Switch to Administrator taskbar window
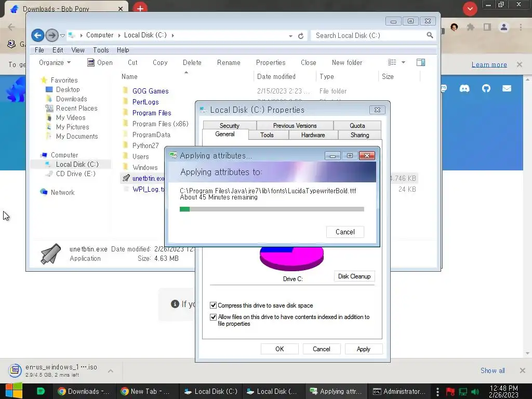This screenshot has height=399, width=532. pyautogui.click(x=399, y=391)
